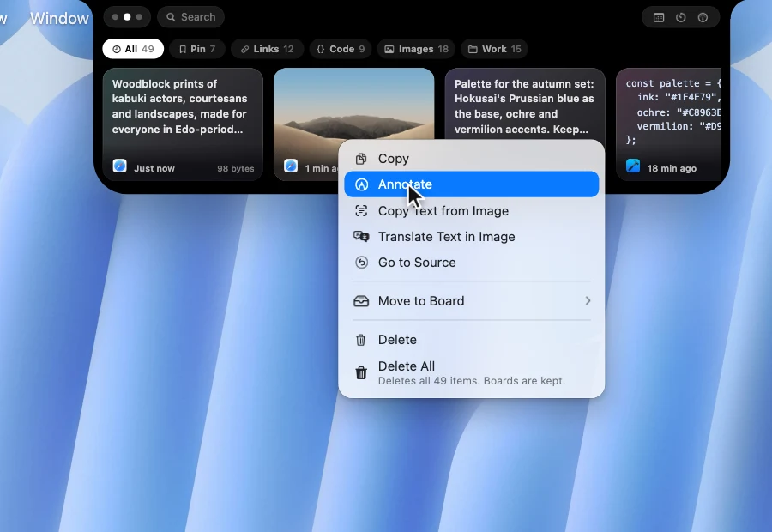The height and width of the screenshot is (532, 772).
Task: Open the Links 12 tab
Action: [x=267, y=49]
